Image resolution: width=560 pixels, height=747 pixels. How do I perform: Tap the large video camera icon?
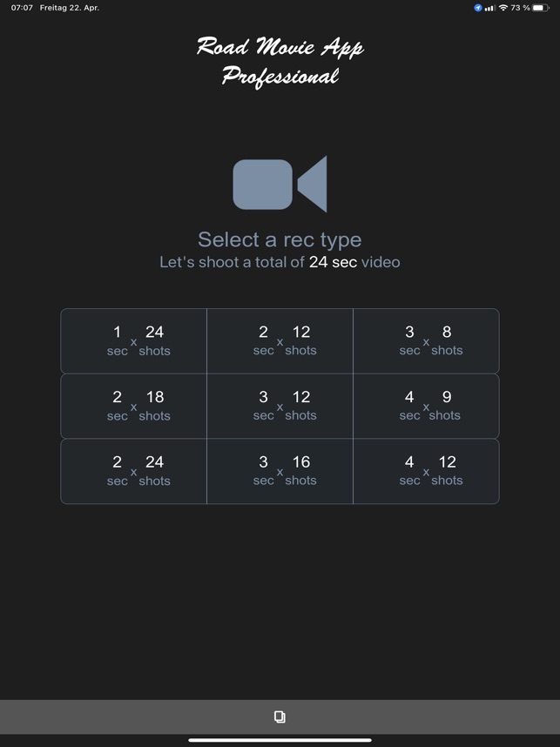pos(280,184)
